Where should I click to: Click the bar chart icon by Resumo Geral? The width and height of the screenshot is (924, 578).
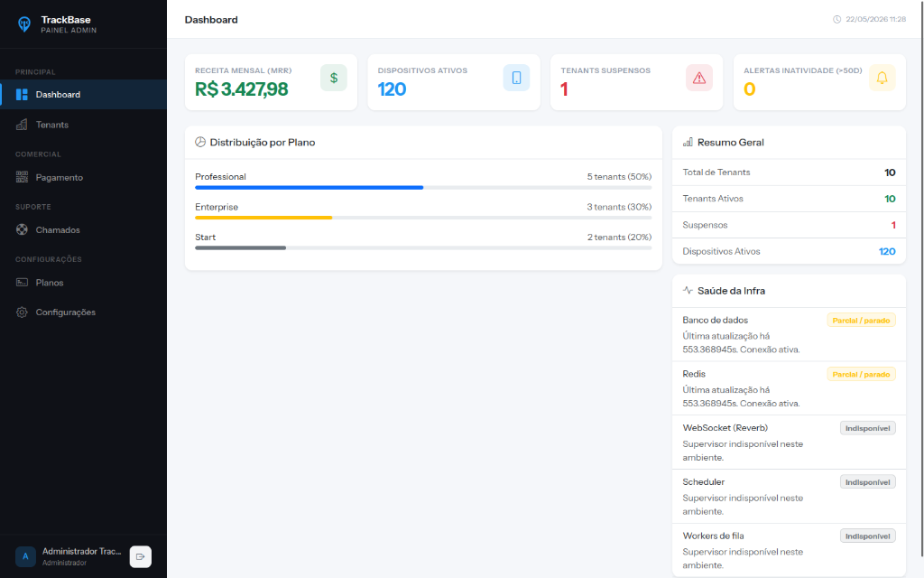click(688, 142)
